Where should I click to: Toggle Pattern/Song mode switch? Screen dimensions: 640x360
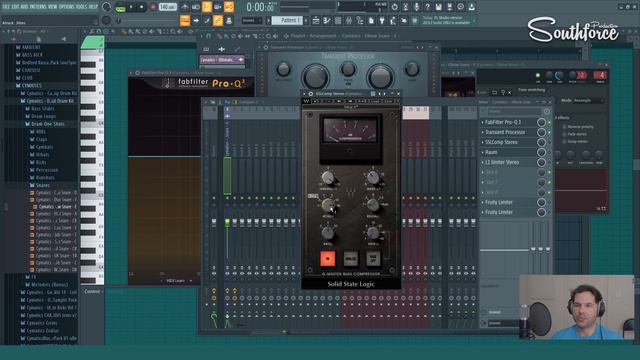pyautogui.click(x=120, y=7)
